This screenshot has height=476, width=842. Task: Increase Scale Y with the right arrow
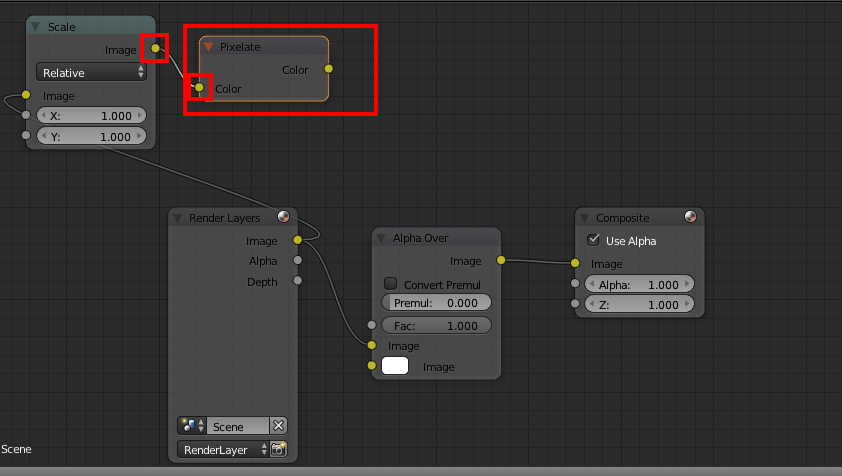[140, 136]
